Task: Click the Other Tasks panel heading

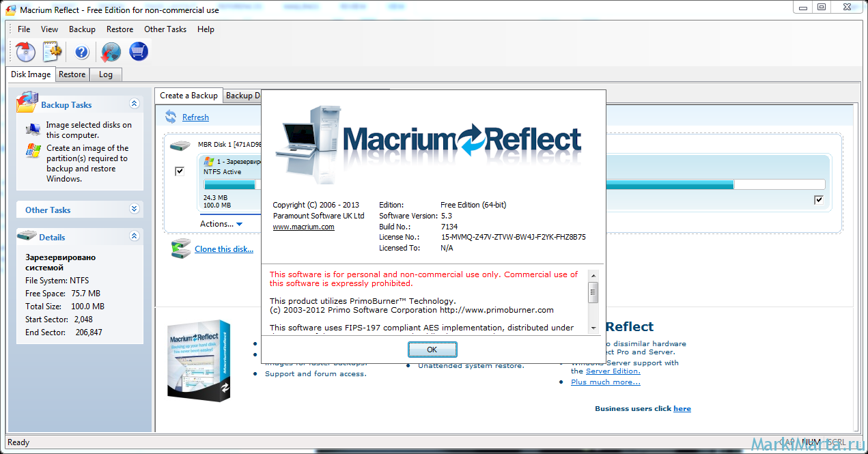Action: [48, 210]
